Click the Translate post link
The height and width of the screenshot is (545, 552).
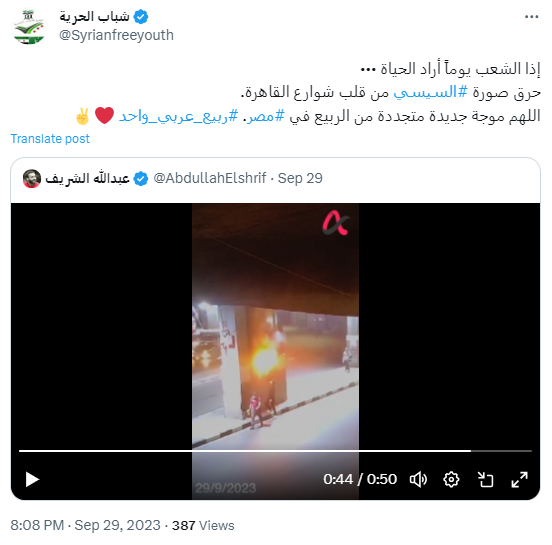[50, 139]
